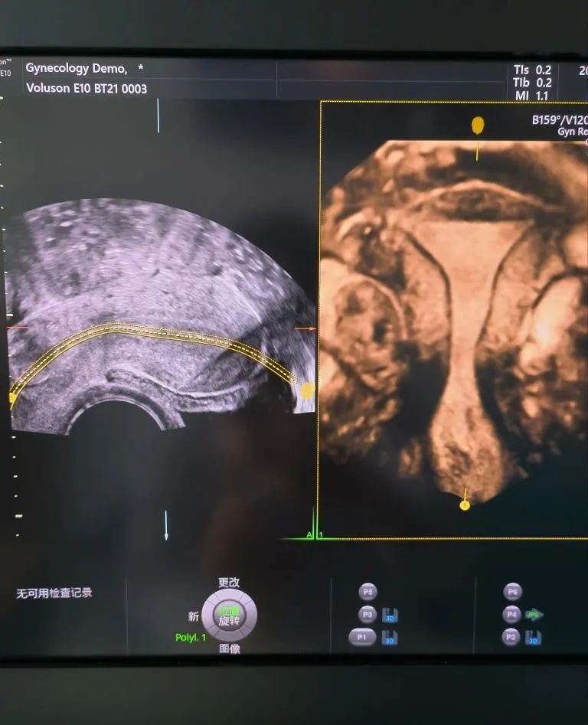This screenshot has width=588, height=725.
Task: Select the P2 preset button
Action: pos(511,637)
